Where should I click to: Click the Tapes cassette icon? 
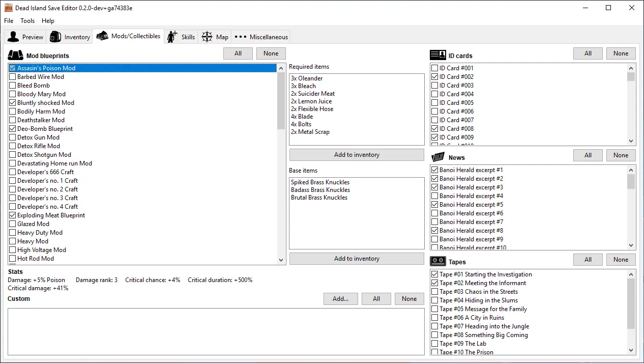437,262
